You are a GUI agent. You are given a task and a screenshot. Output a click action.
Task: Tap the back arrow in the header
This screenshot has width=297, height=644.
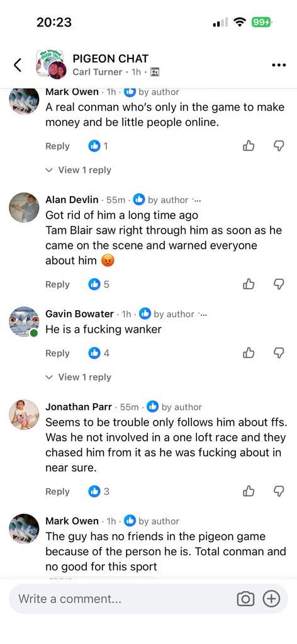pos(17,65)
